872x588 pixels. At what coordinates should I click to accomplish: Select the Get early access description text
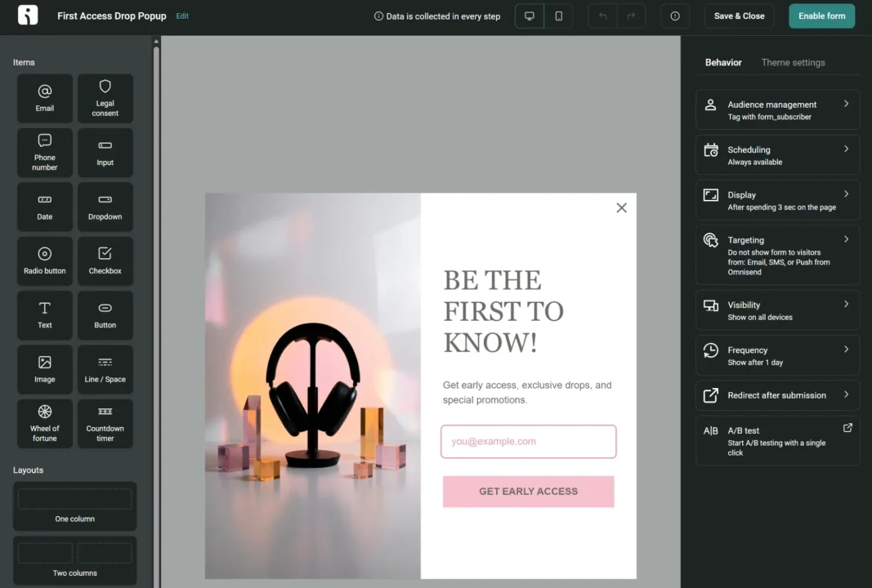[x=527, y=392]
